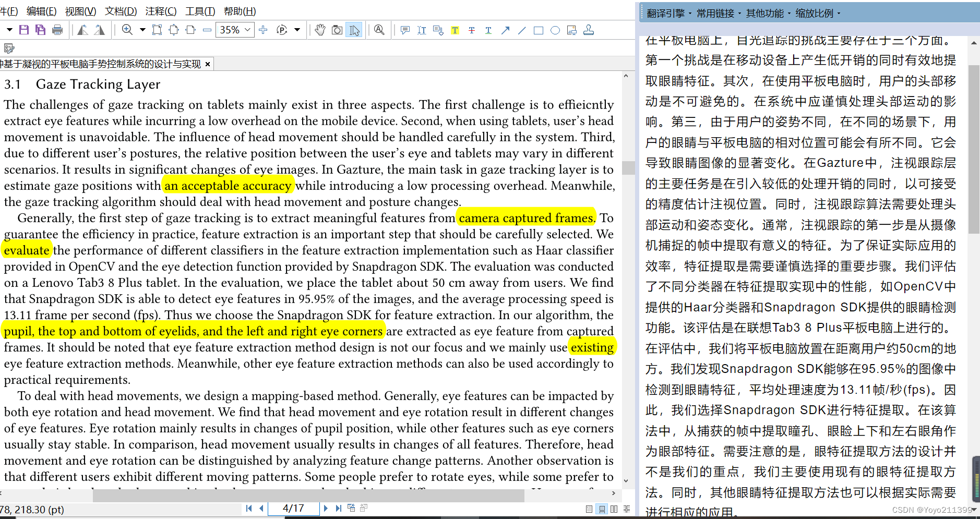Select the Stamp tool icon
Viewport: 980px width, 519px height.
(589, 30)
